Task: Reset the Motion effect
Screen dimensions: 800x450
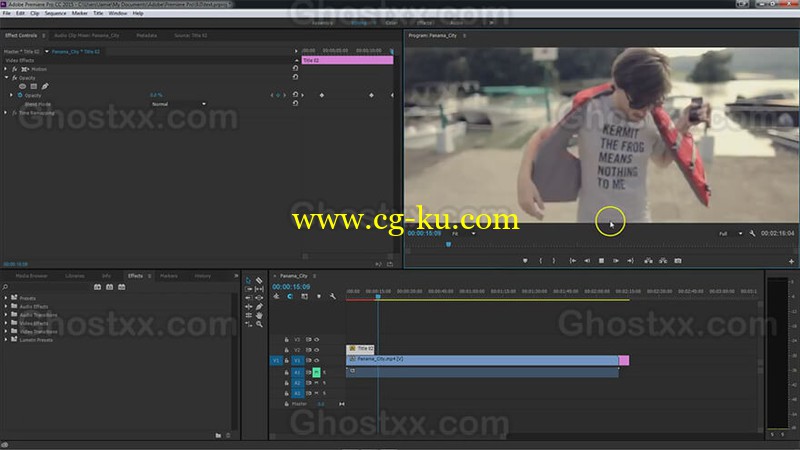Action: tap(295, 68)
